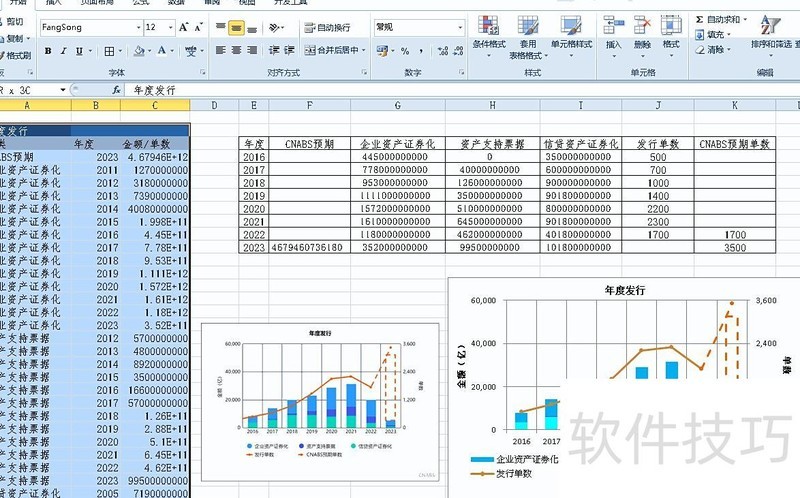Open borders dropdown arrow
Viewport: 800px width, 498px height.
tap(120, 51)
